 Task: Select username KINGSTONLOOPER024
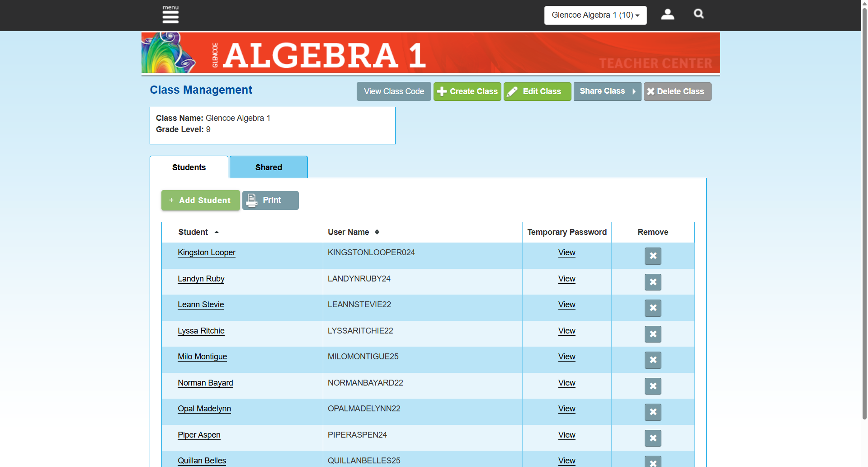(371, 253)
